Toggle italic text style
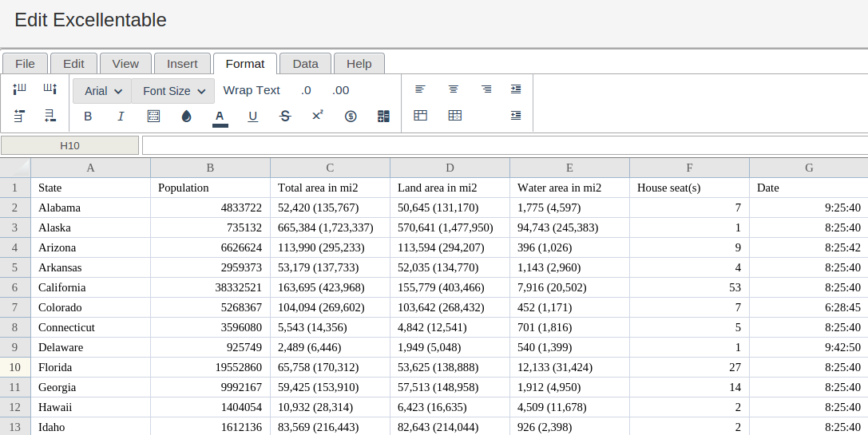Image resolution: width=868 pixels, height=435 pixels. pos(121,117)
